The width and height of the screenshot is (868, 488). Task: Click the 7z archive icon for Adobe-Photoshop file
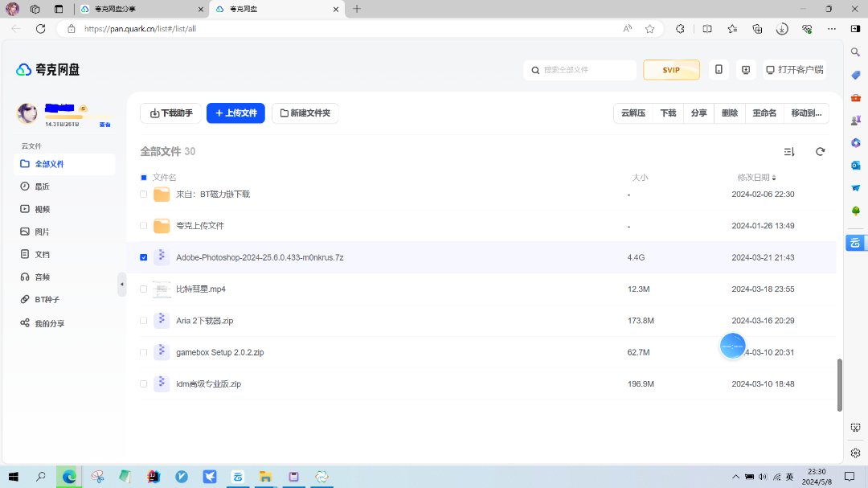click(162, 257)
